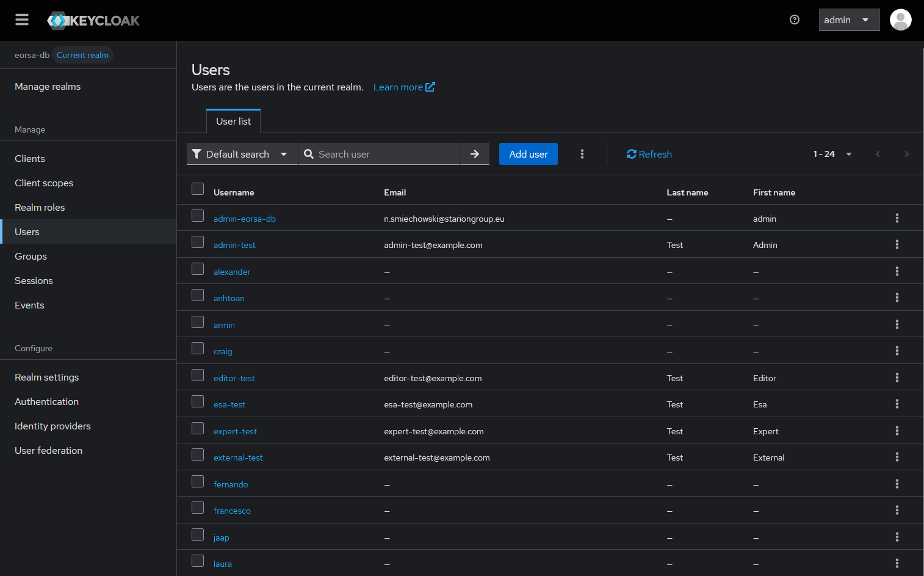Select checkbox for craig
Viewport: 924px width, 576px height.
198,348
